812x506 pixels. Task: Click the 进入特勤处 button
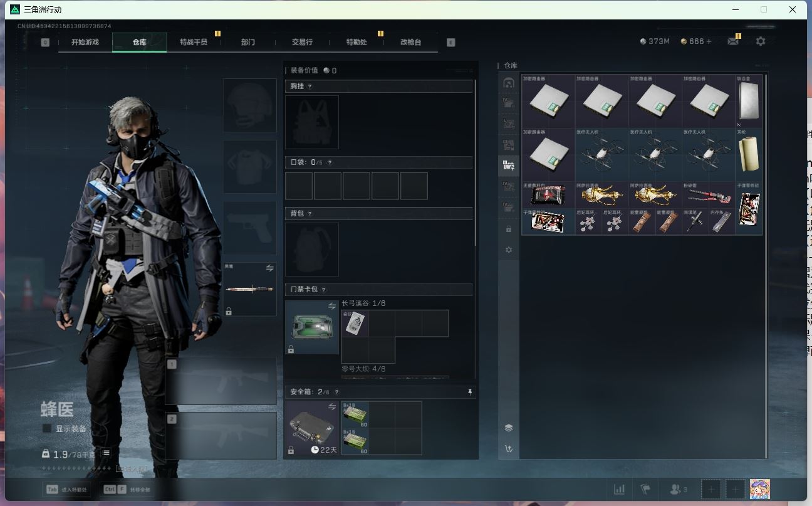coord(66,489)
